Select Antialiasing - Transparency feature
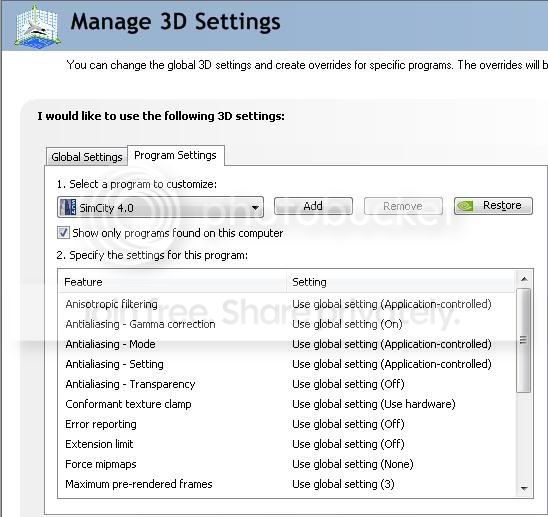The height and width of the screenshot is (517, 548). (x=130, y=384)
